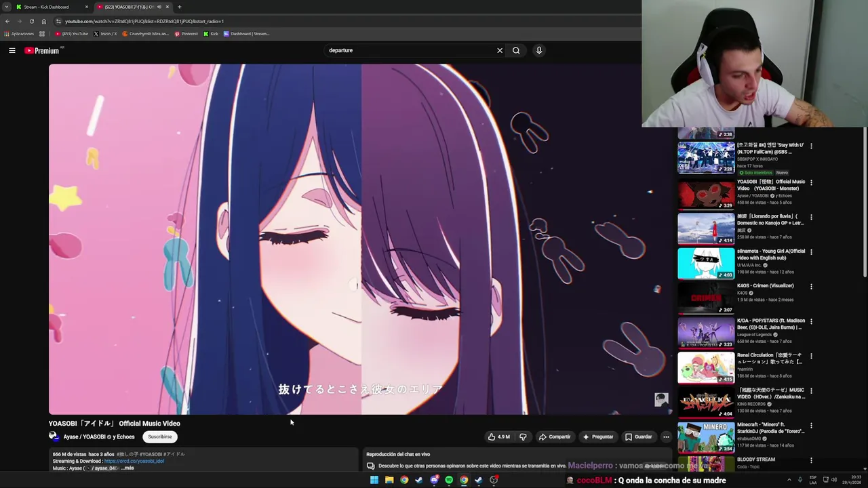Open the (453) YouTube bookmark
Viewport: 868px width, 488px height.
pos(72,34)
